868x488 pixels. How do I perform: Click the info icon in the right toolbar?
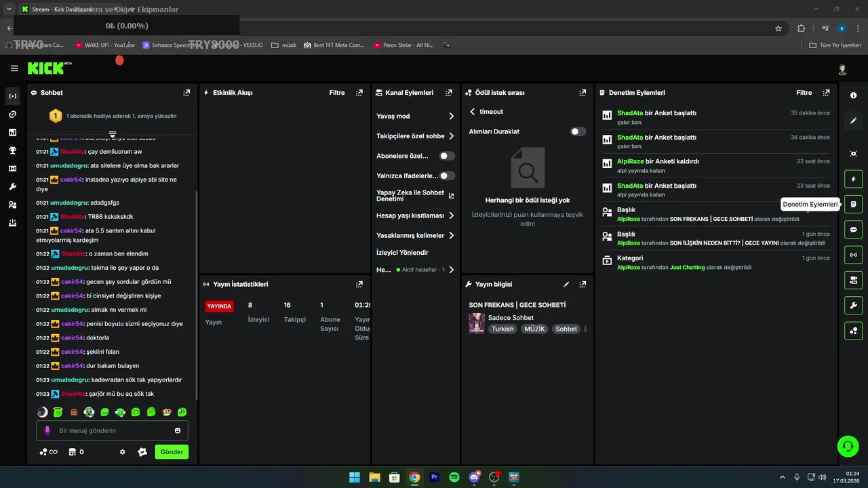click(x=853, y=96)
